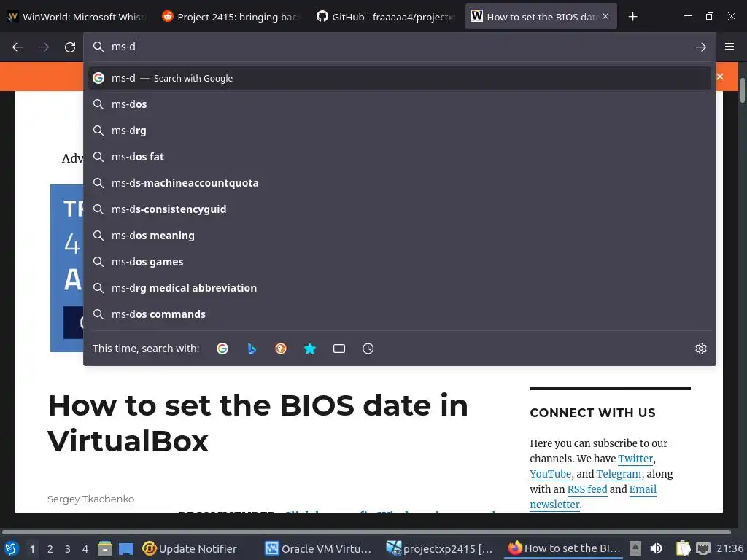Screen dimensions: 747x560
Task: Dismiss the orange notification banner
Action: click(x=720, y=77)
